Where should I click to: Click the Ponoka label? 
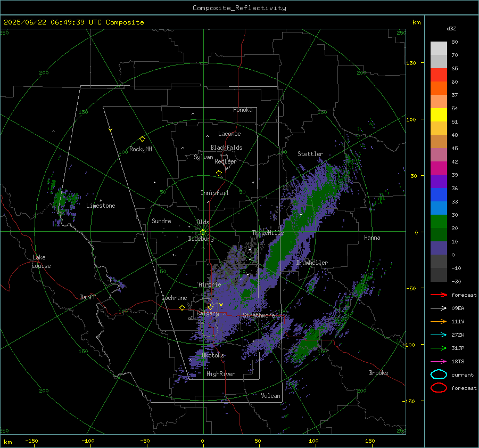pyautogui.click(x=243, y=110)
